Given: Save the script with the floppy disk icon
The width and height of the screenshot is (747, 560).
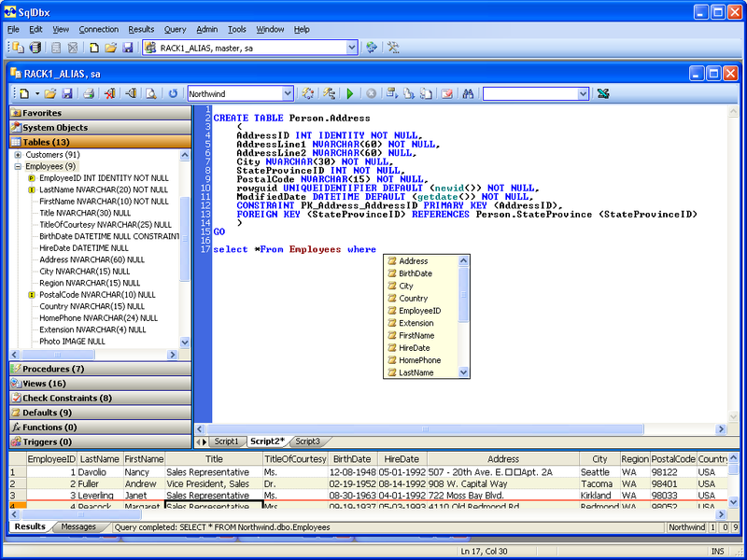Looking at the screenshot, I should tap(67, 94).
